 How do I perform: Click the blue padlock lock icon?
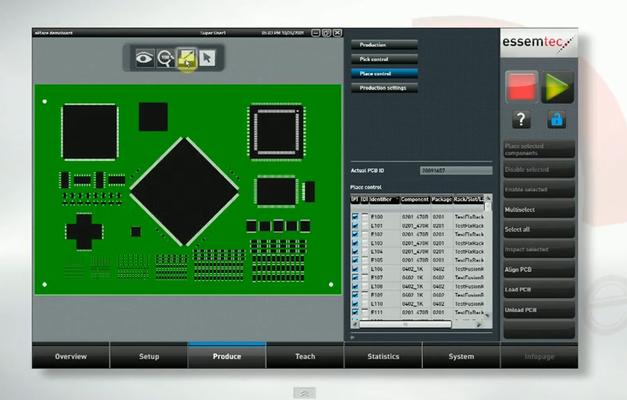(x=556, y=121)
